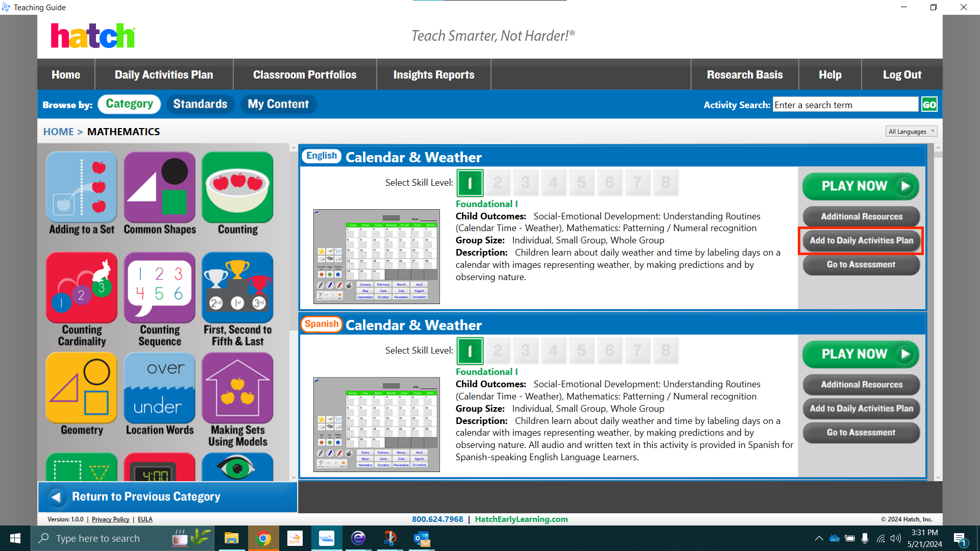Show hidden system tray icons
Image resolution: width=980 pixels, height=551 pixels.
click(819, 538)
